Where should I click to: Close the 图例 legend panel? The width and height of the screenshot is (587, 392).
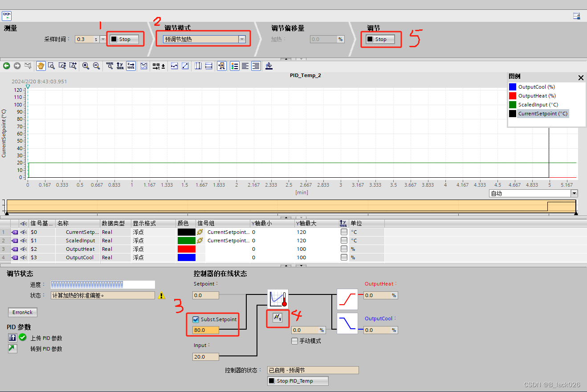click(581, 78)
